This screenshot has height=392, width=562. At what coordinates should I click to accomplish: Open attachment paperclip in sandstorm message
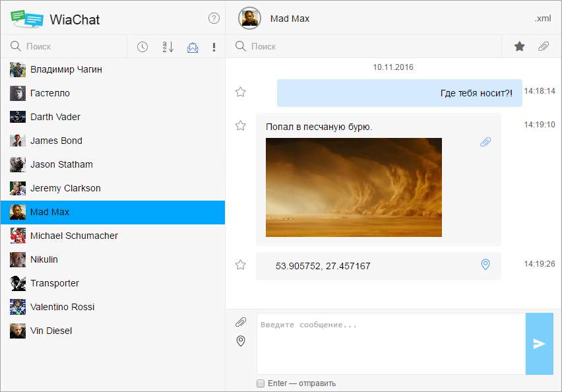485,143
